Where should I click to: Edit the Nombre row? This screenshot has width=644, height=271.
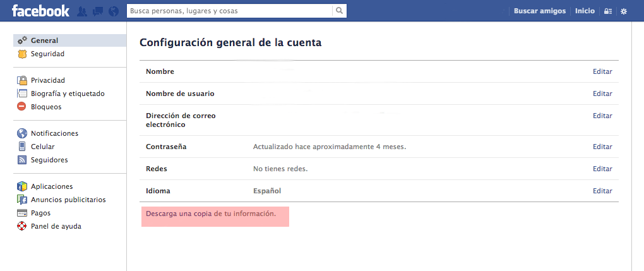click(x=602, y=71)
